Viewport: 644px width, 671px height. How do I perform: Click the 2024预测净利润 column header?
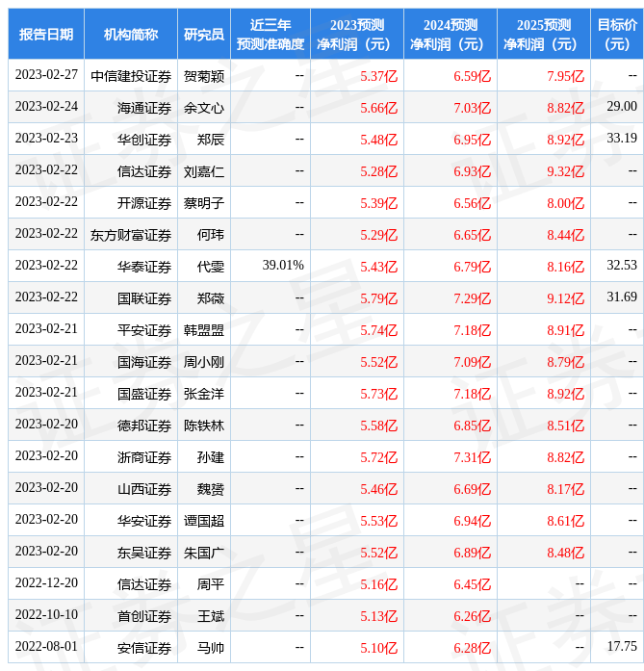(451, 35)
